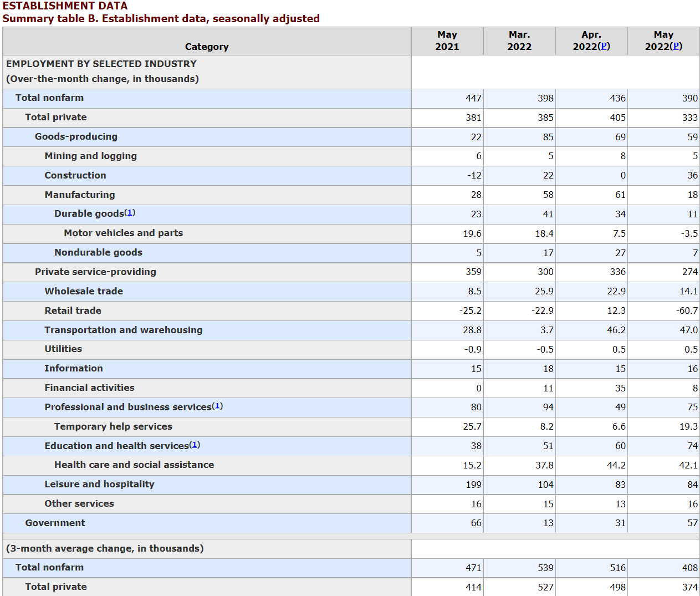The width and height of the screenshot is (700, 596).
Task: Select Leisure and hospitality value 199
Action: coord(473,485)
